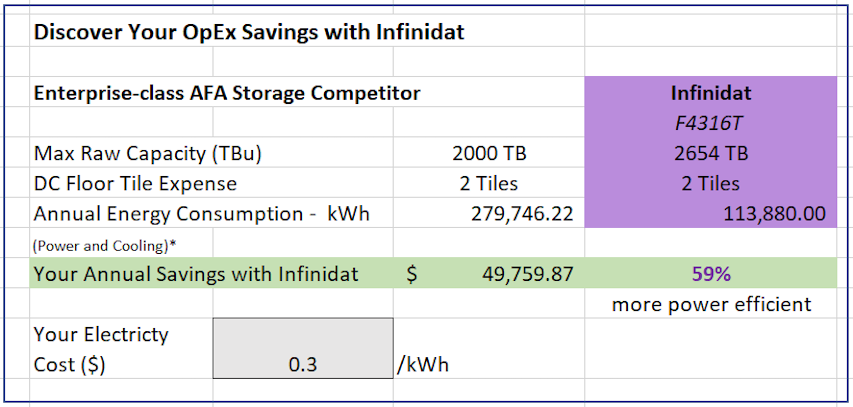This screenshot has width=853, height=407.
Task: Select Infinidat's 113,880.00 kWh cell
Action: pos(768,214)
